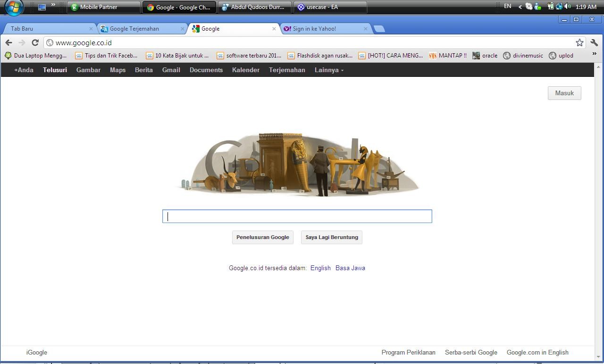Open the +Anda menu item
The image size is (604, 364).
[x=24, y=70]
